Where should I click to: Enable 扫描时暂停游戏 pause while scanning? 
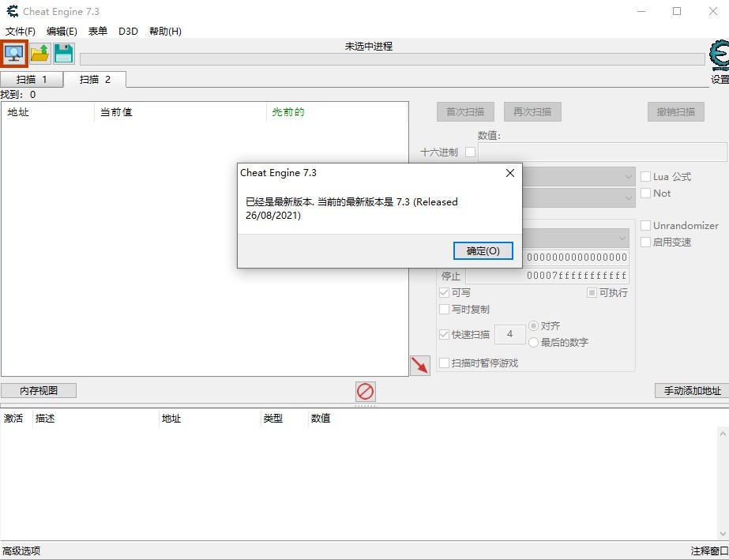445,363
